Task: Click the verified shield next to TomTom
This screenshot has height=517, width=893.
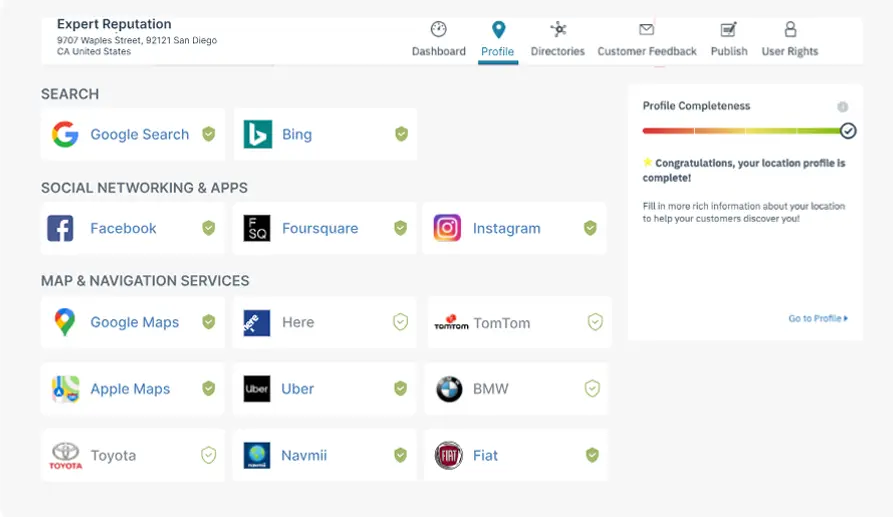Action: pyautogui.click(x=595, y=322)
